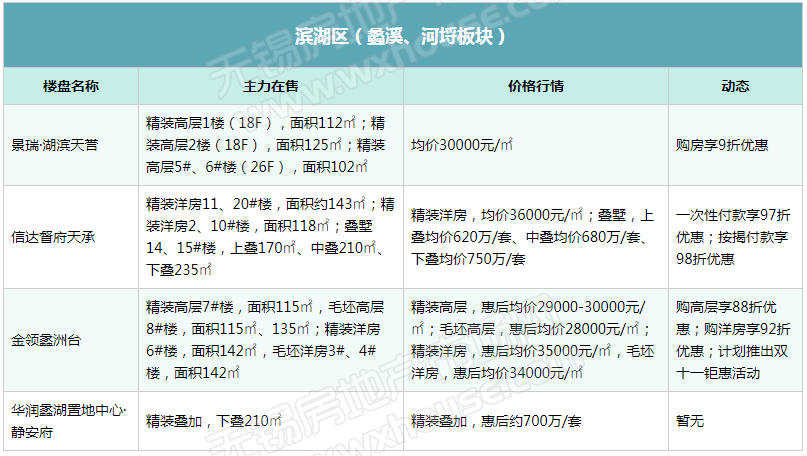Click the 均价30000元/㎡ price cell
The width and height of the screenshot is (807, 456).
pyautogui.click(x=463, y=145)
